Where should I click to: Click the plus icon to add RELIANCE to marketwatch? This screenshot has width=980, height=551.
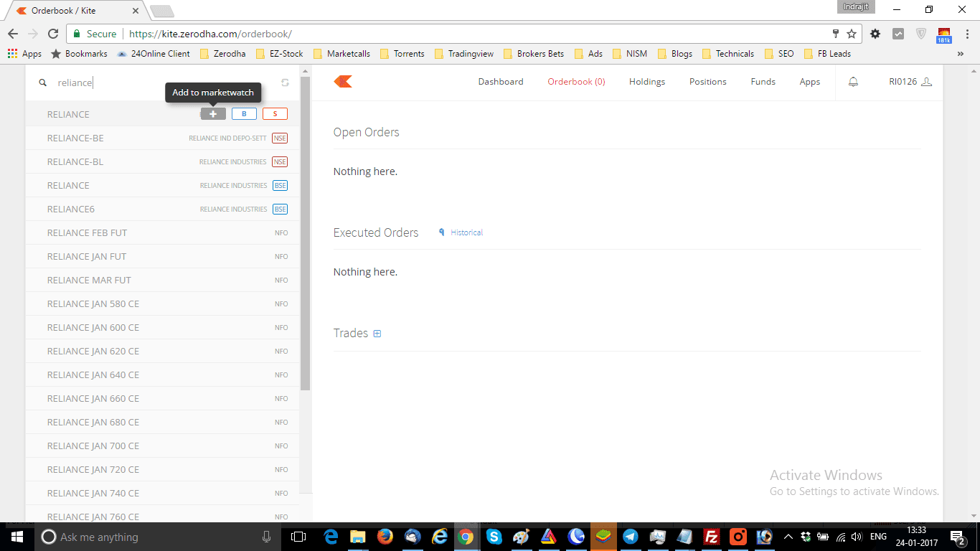(x=213, y=114)
